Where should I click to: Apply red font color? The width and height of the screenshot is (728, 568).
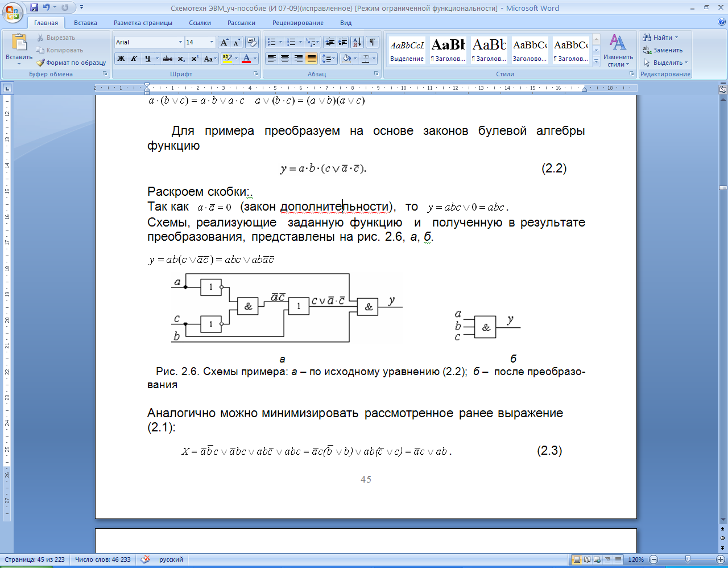[x=246, y=59]
